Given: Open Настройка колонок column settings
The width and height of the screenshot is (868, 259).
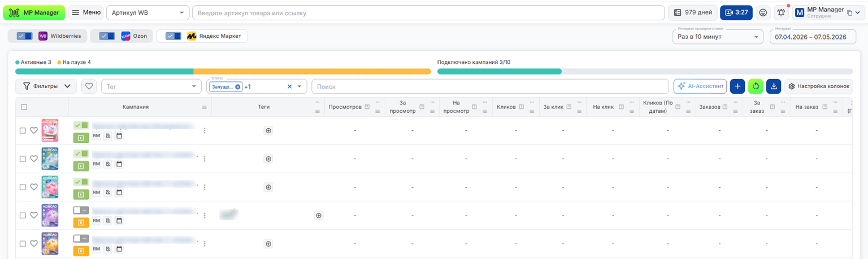Looking at the screenshot, I should click(818, 86).
